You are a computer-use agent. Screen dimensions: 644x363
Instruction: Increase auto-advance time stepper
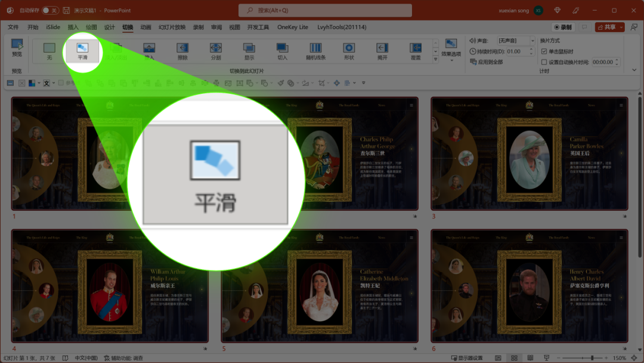click(x=617, y=60)
